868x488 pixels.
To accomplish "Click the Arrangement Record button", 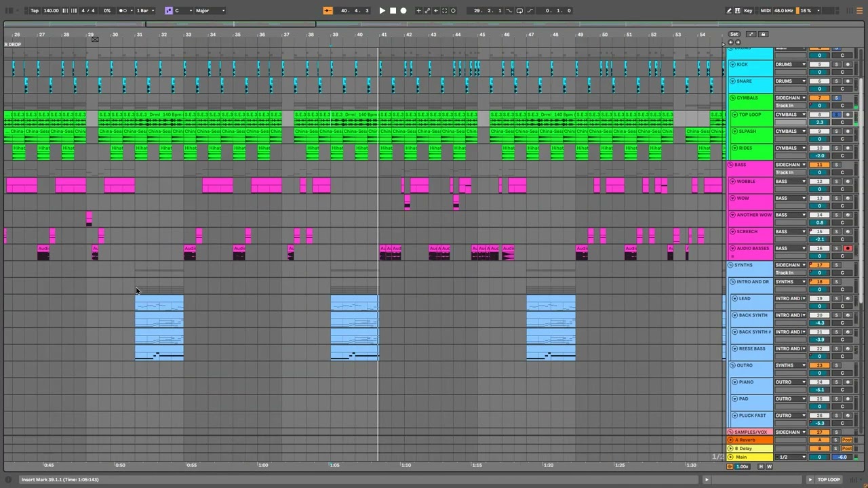I will pos(403,10).
